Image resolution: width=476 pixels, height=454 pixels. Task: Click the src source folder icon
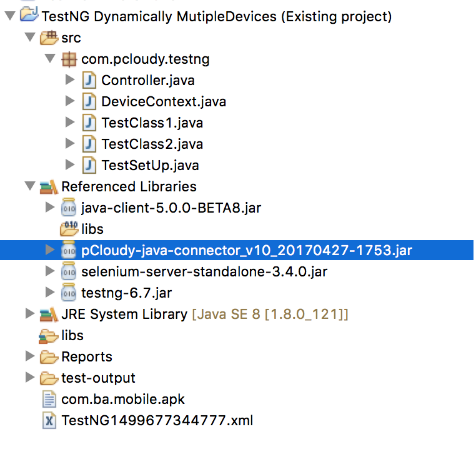click(49, 38)
